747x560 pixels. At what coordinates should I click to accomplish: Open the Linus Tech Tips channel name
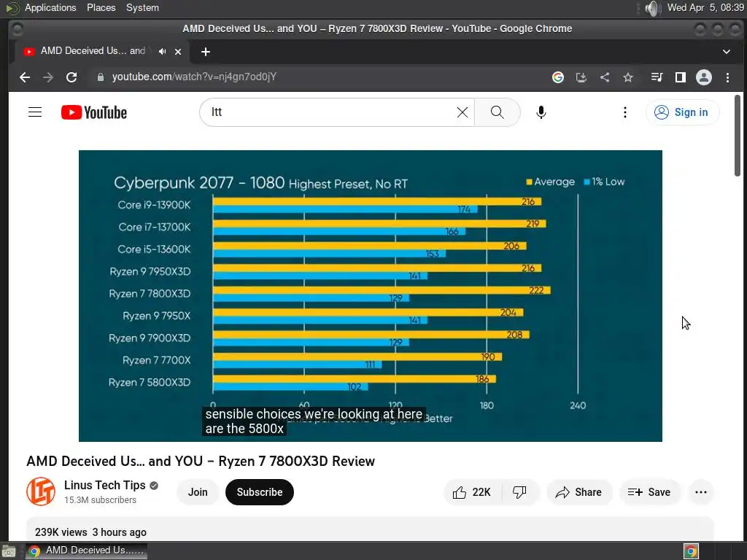click(105, 485)
